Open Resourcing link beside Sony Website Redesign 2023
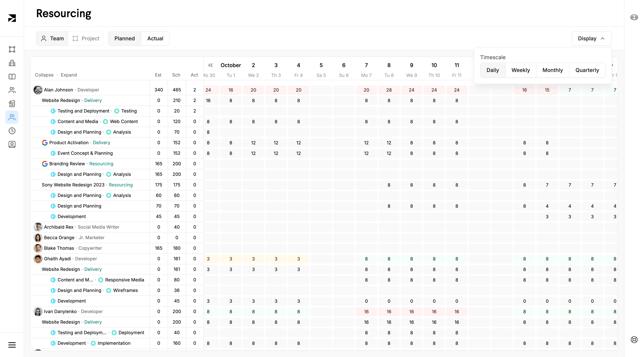 (x=121, y=185)
